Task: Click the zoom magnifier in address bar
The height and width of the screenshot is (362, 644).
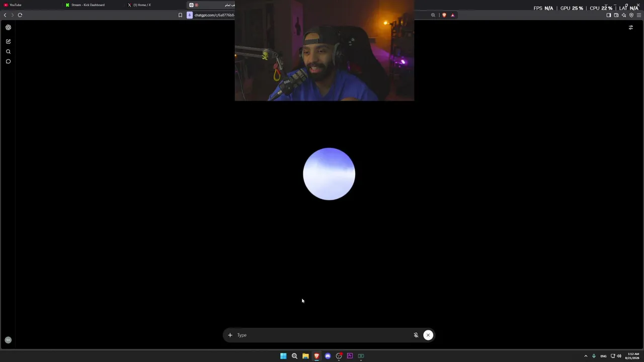Action: tap(433, 15)
